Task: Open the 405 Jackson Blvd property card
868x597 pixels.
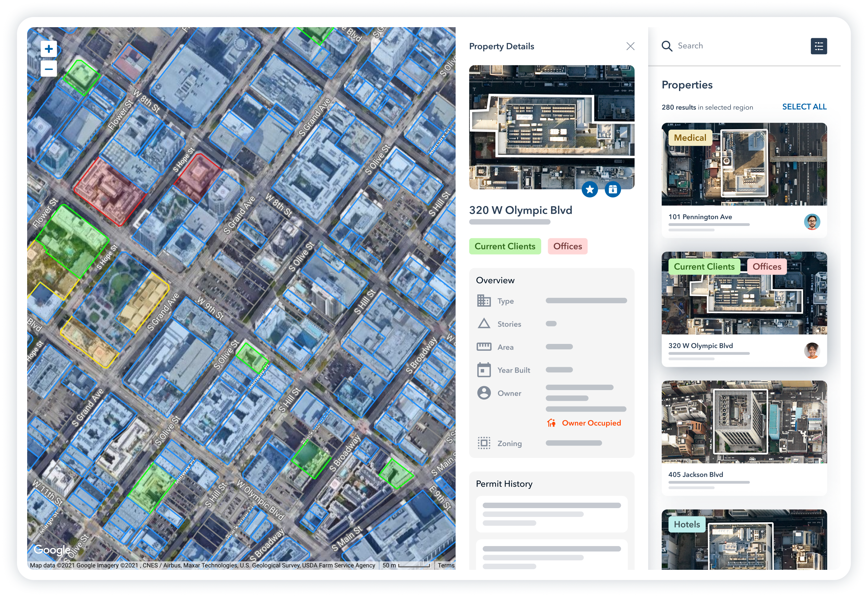Action: tap(696, 475)
